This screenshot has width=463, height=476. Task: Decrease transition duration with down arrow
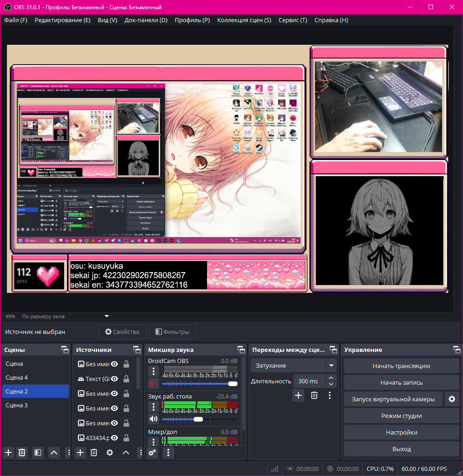pos(331,384)
